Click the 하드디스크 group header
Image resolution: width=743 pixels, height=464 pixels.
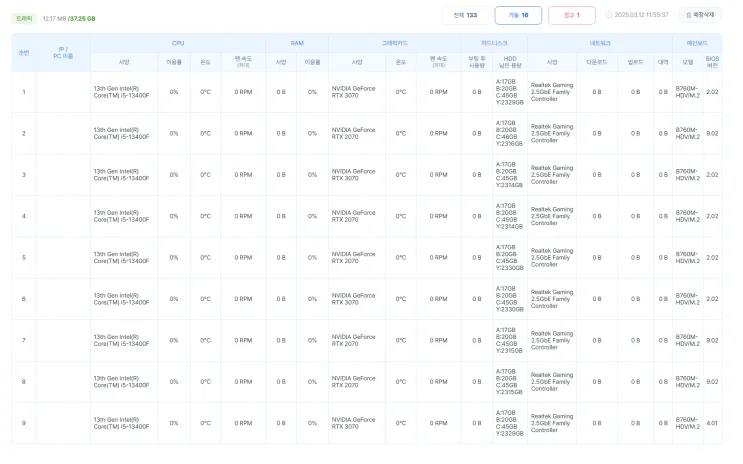pos(494,43)
